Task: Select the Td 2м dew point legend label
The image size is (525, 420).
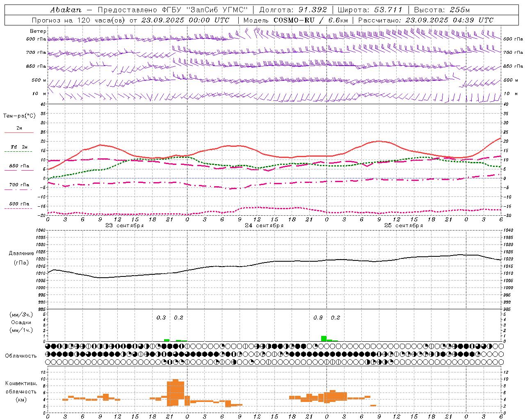Action: [19, 147]
